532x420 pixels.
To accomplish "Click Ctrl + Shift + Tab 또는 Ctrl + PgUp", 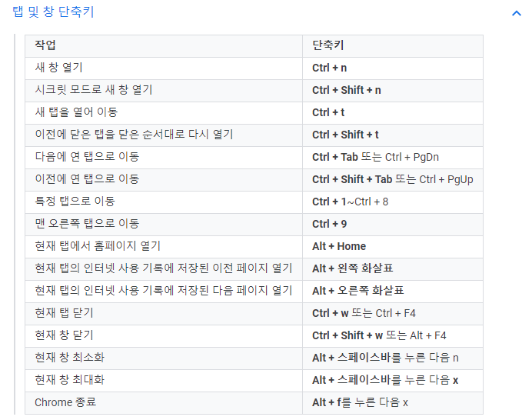I will pos(393,179).
